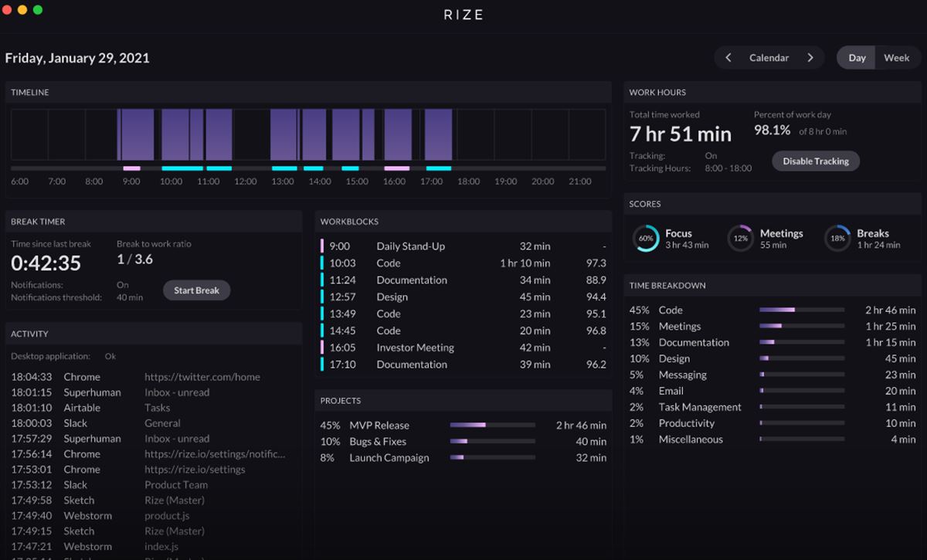Open the Calendar date picker

point(769,58)
